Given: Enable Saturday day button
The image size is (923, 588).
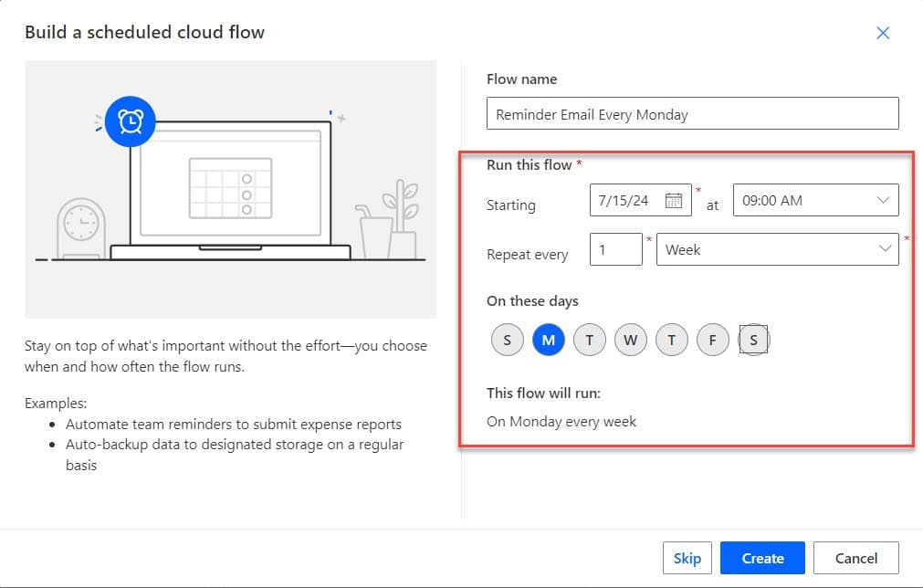Looking at the screenshot, I should pos(753,341).
